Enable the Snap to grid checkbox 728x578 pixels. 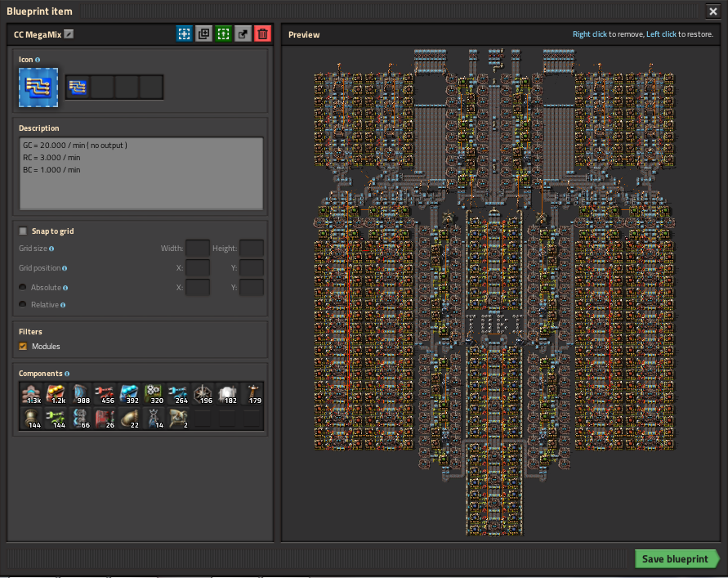click(23, 231)
